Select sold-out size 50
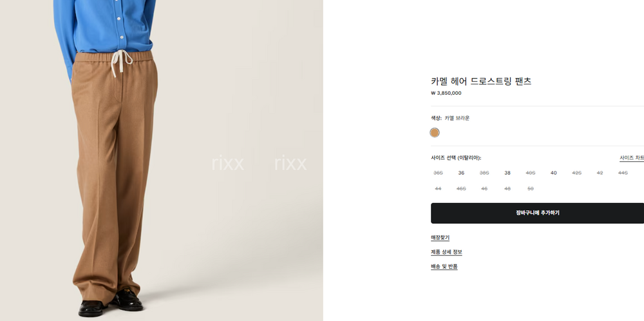 pyautogui.click(x=531, y=189)
